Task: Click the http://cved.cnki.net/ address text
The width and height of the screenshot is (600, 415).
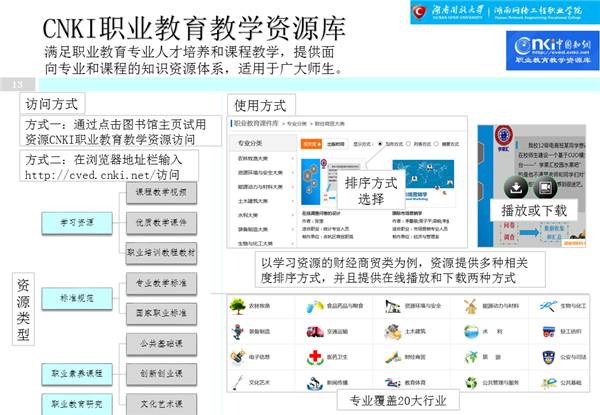Action: click(x=90, y=175)
